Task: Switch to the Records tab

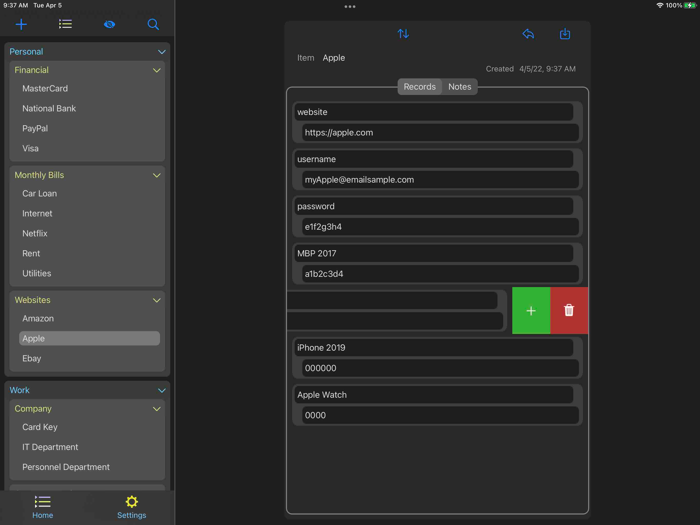Action: [419, 87]
